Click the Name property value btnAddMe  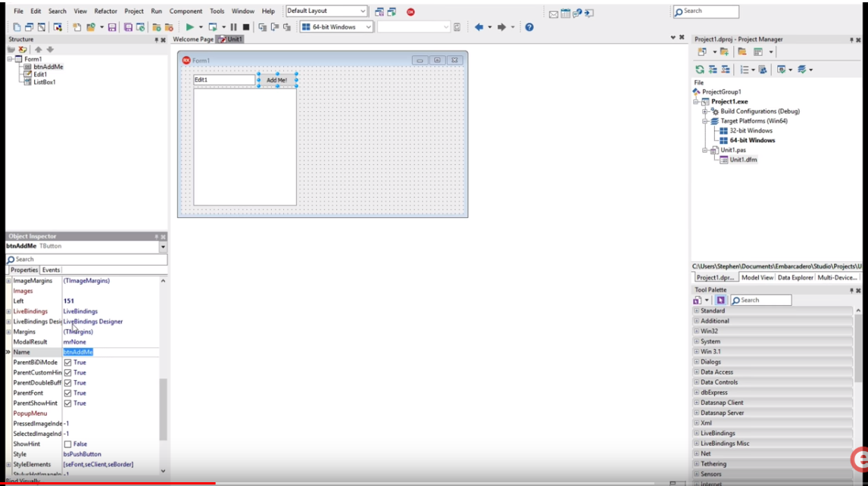coord(78,352)
